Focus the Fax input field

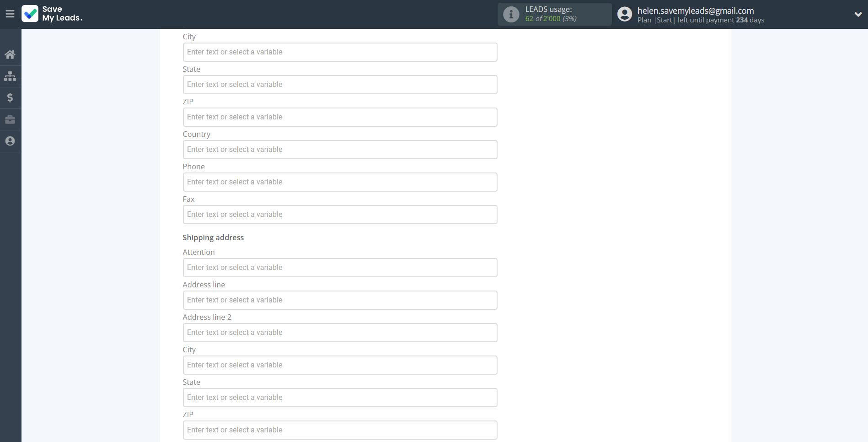coord(340,215)
